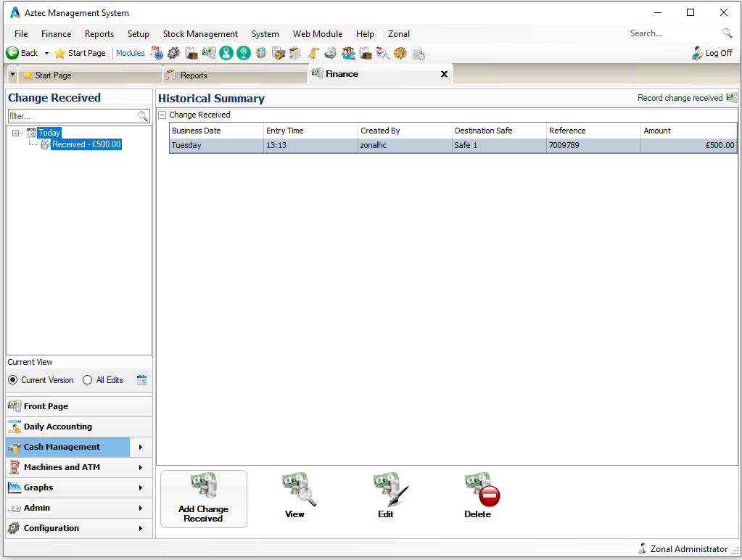Collapse the Today tree node
742x560 pixels.
(x=16, y=133)
